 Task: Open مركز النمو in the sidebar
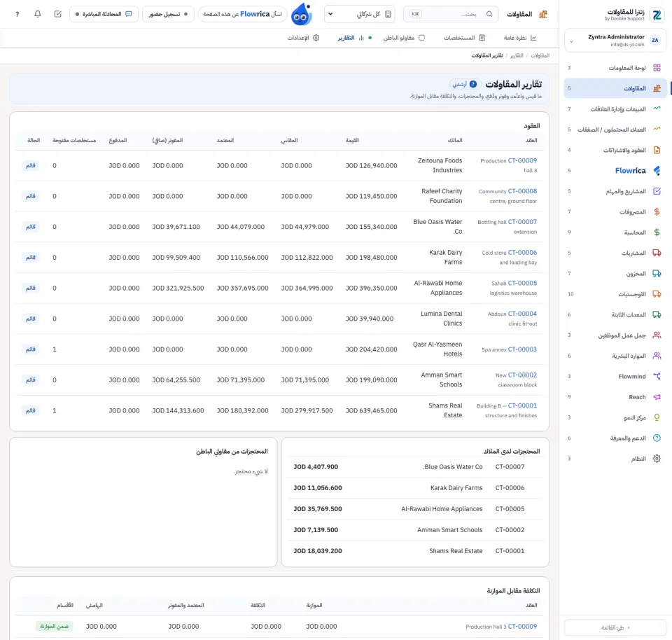pyautogui.click(x=615, y=417)
